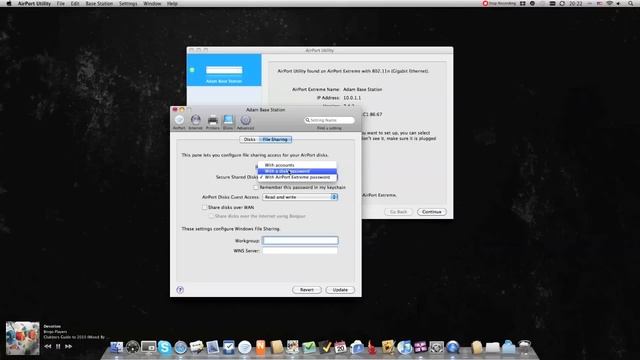Open the Printers pane in the toolbar
The image size is (640, 360).
pyautogui.click(x=212, y=122)
